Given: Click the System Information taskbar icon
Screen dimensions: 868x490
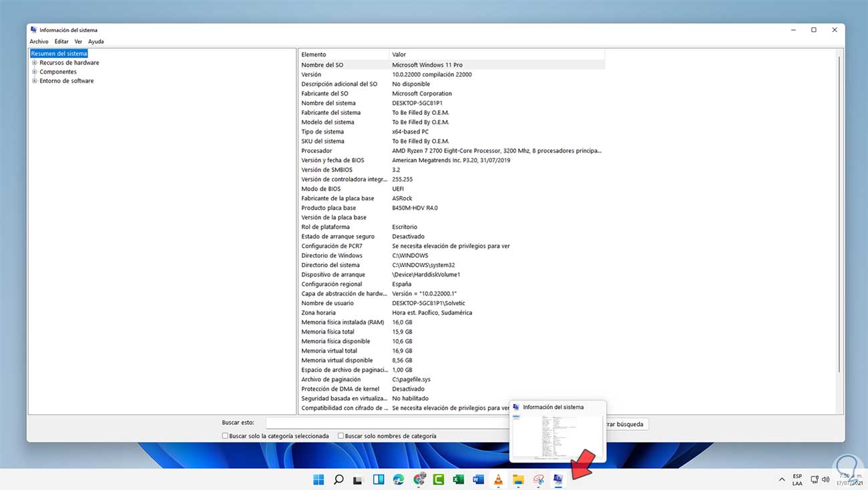Looking at the screenshot, I should [558, 479].
